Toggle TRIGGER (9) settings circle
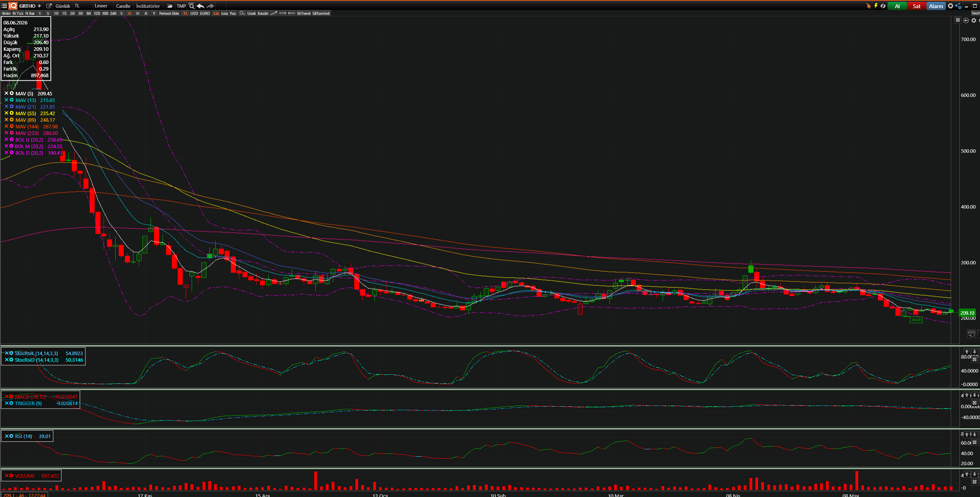980x497 pixels. (x=11, y=403)
